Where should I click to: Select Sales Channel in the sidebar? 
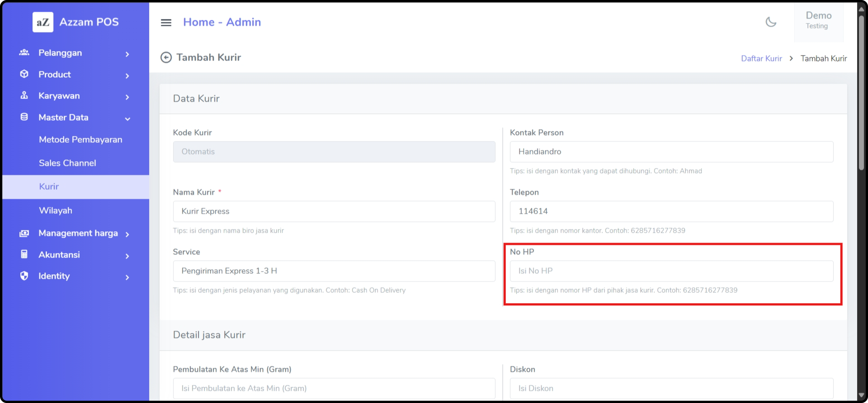click(67, 163)
